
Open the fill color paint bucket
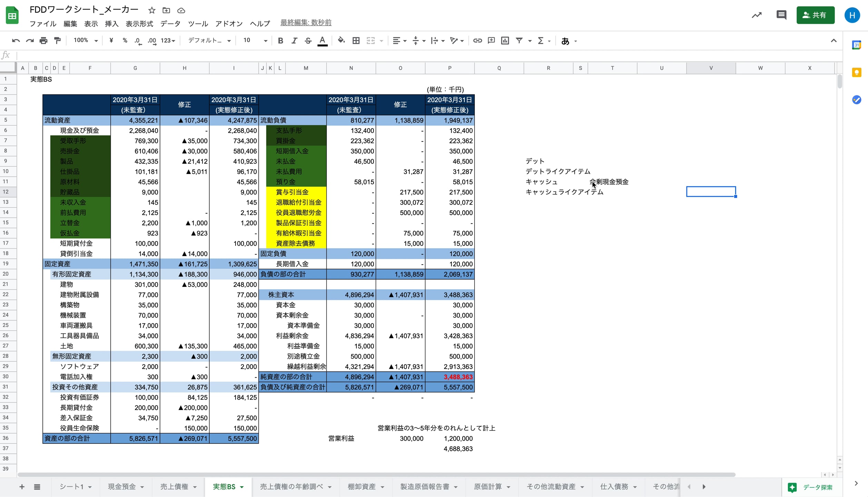click(x=341, y=41)
